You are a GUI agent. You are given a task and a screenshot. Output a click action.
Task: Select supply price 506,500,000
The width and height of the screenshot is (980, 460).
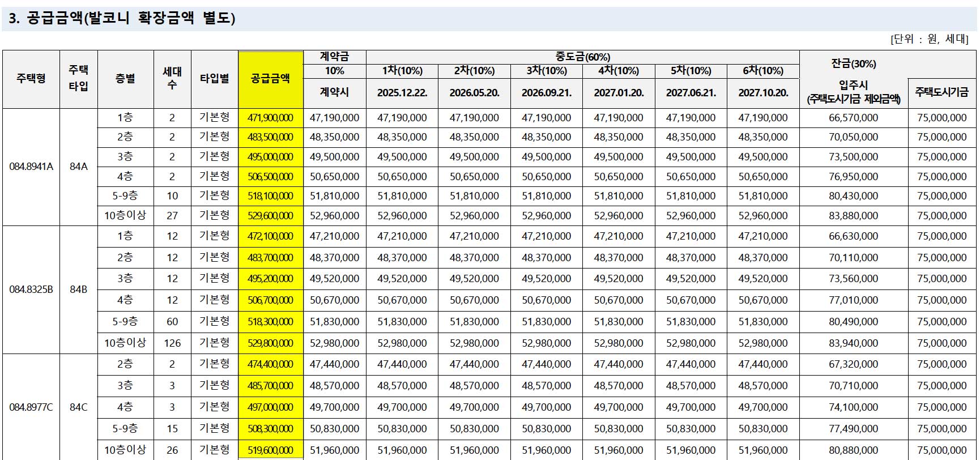point(271,177)
